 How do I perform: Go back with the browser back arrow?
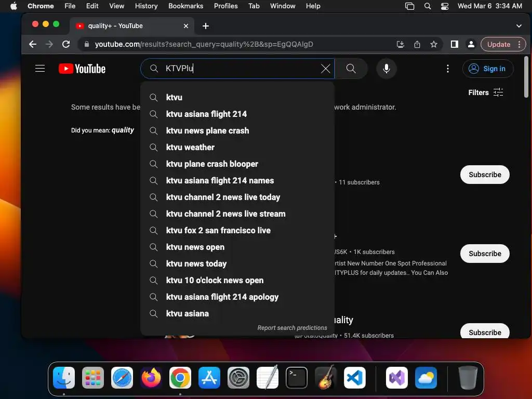33,44
